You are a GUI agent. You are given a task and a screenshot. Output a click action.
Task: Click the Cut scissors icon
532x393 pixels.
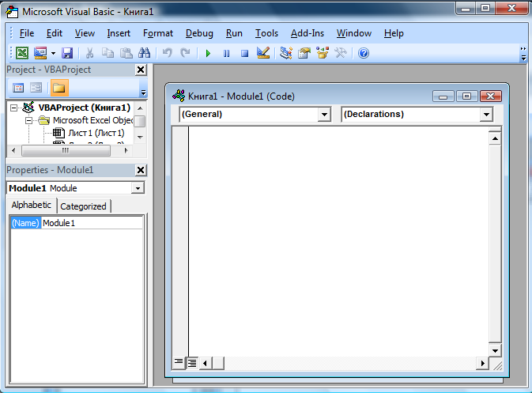click(89, 53)
